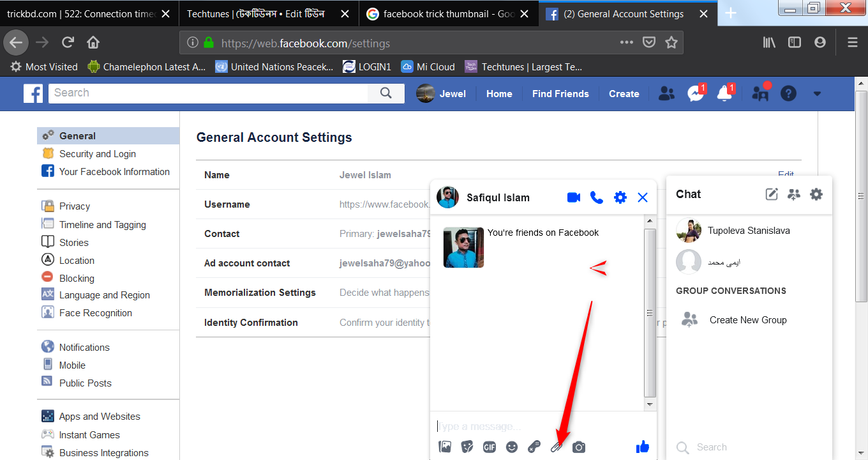Compose a new message from Chat panel
Screen dimensions: 868x460
coord(772,194)
